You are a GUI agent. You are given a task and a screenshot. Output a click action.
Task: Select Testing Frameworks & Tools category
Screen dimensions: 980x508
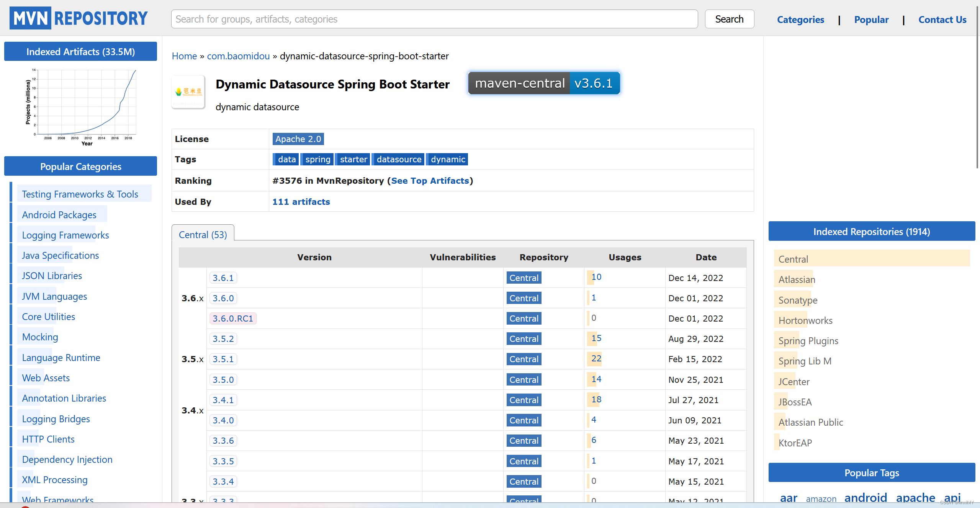[80, 194]
